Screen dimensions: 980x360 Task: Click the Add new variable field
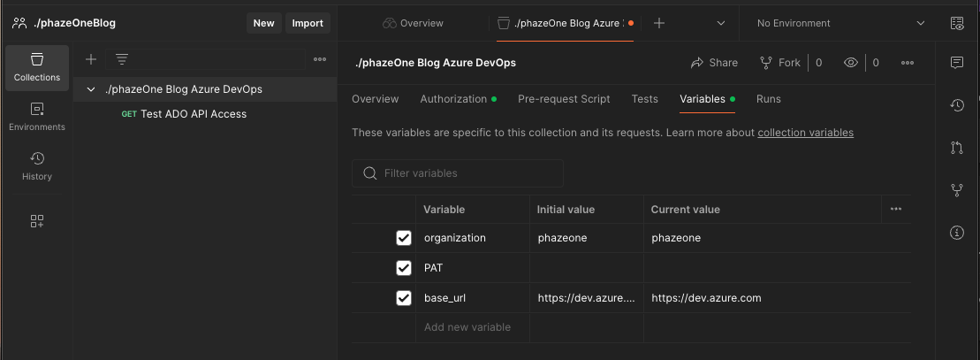(x=467, y=327)
